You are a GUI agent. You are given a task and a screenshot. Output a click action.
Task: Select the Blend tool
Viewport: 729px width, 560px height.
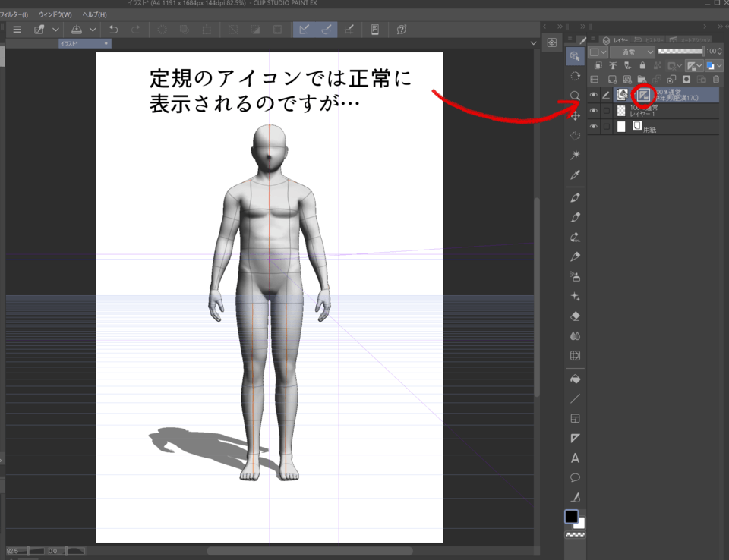click(575, 335)
